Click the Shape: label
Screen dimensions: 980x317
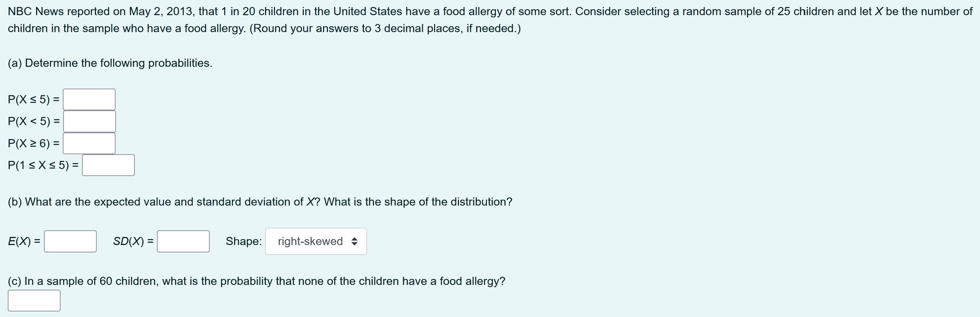pos(244,241)
